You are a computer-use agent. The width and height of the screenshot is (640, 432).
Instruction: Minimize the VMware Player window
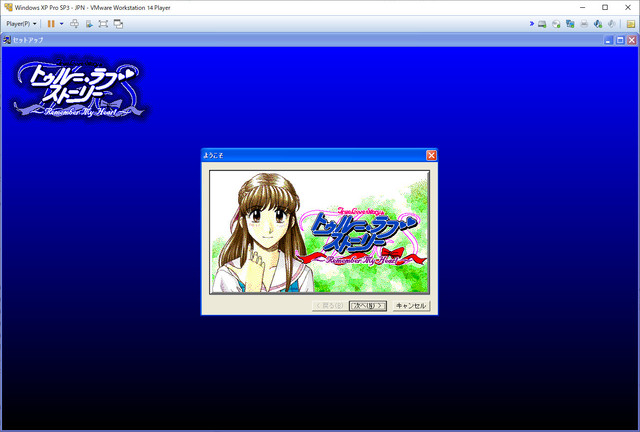coord(583,7)
